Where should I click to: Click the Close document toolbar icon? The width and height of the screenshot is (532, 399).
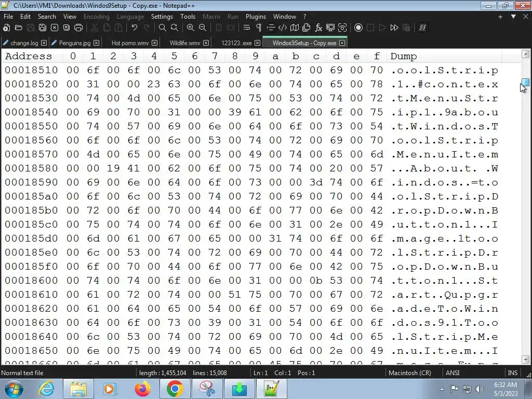[54, 28]
